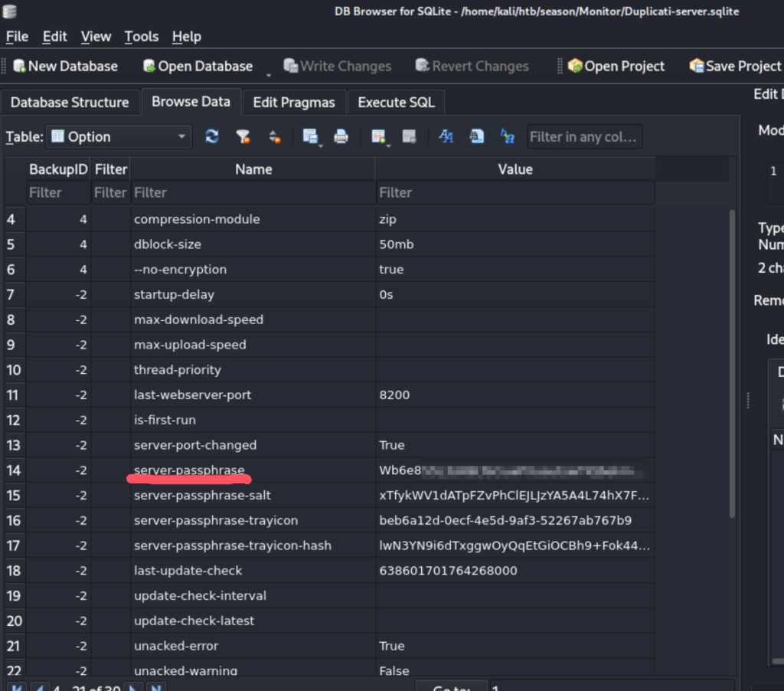Clear sorting with the up-down arrows icon
Screen dimensions: 784x691
pos(275,136)
